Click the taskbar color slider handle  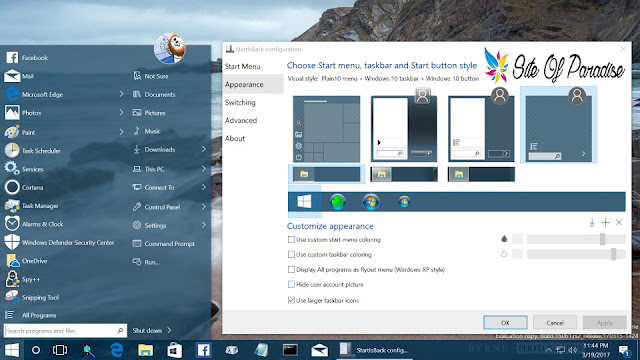coord(613,254)
